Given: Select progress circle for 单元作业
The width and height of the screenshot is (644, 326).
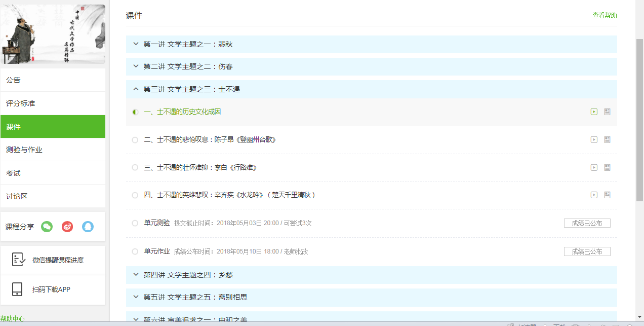Looking at the screenshot, I should 135,251.
